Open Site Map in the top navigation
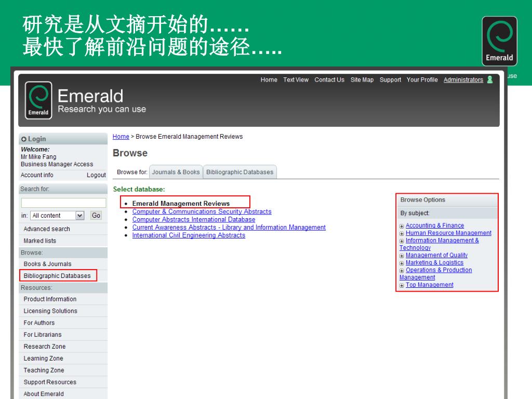Image resolution: width=532 pixels, height=399 pixels. 362,79
